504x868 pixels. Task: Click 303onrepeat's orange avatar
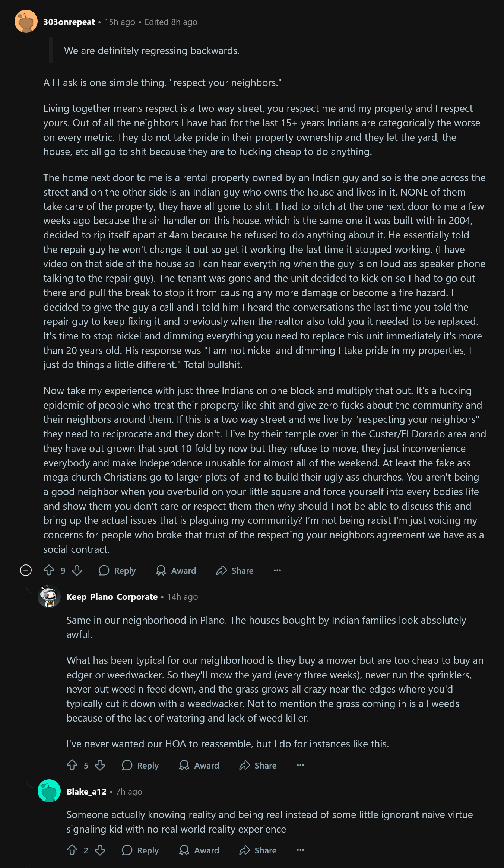pyautogui.click(x=26, y=22)
